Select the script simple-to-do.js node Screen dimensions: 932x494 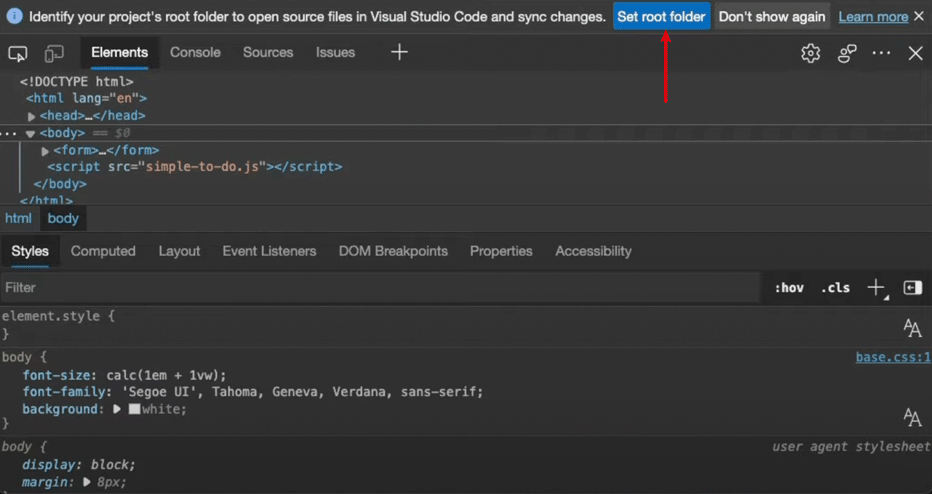[195, 167]
